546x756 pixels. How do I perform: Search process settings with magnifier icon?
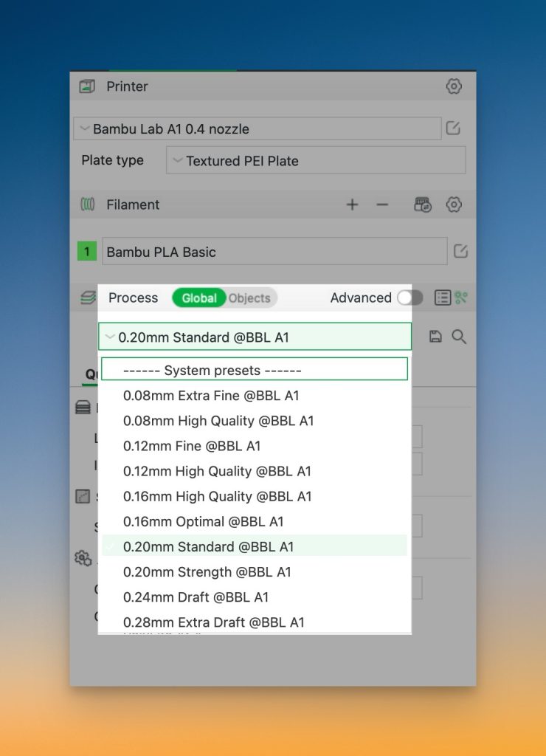click(x=459, y=337)
